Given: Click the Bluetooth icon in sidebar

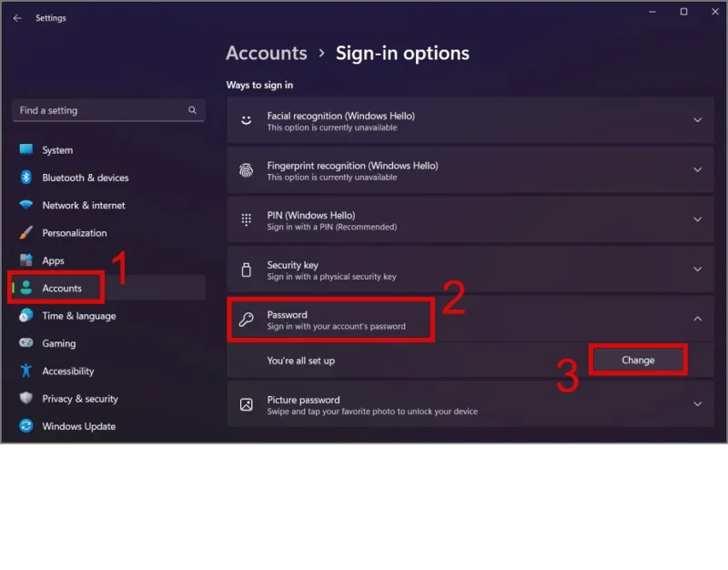Looking at the screenshot, I should point(26,177).
